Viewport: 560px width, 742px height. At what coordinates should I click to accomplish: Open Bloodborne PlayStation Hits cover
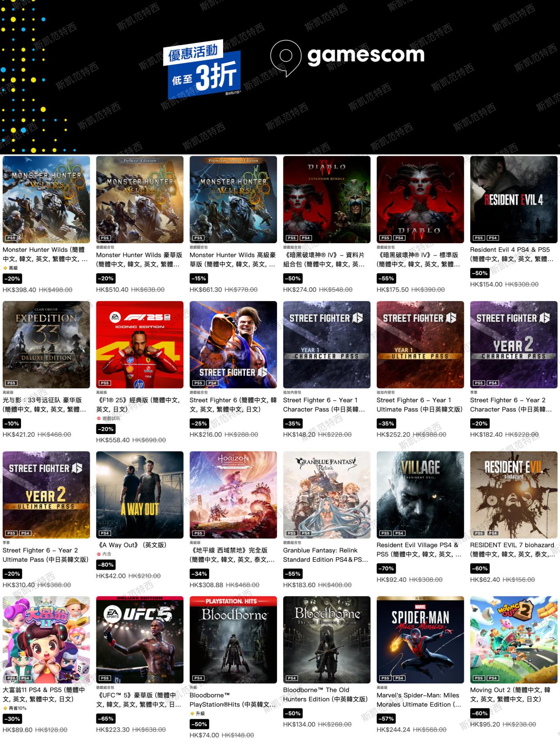[233, 639]
